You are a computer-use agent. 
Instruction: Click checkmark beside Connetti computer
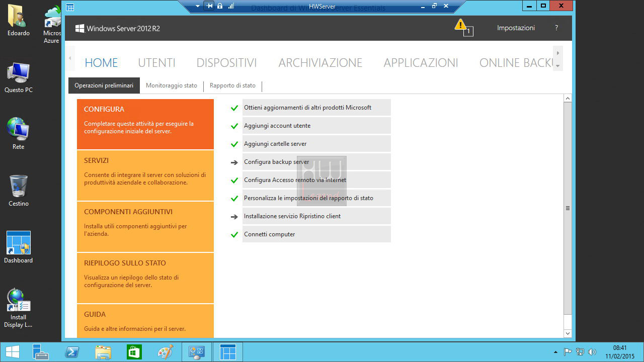click(234, 234)
